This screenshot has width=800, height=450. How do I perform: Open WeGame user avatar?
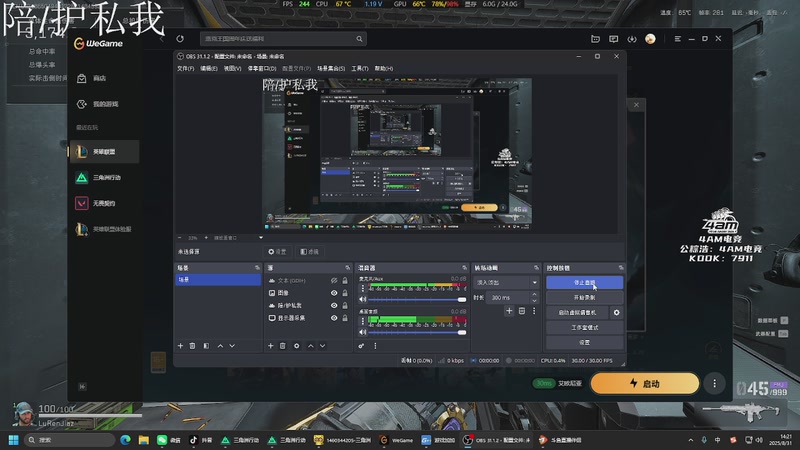click(x=651, y=39)
